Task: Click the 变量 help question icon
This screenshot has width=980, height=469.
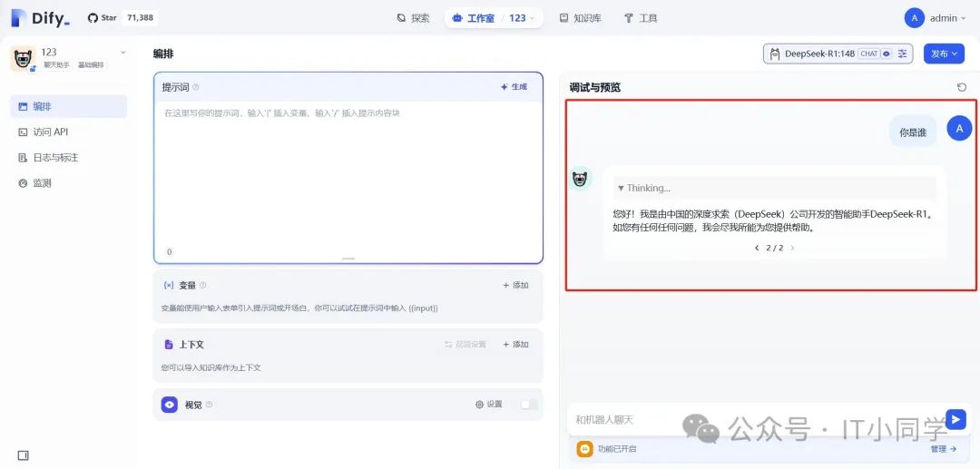Action: pos(202,285)
